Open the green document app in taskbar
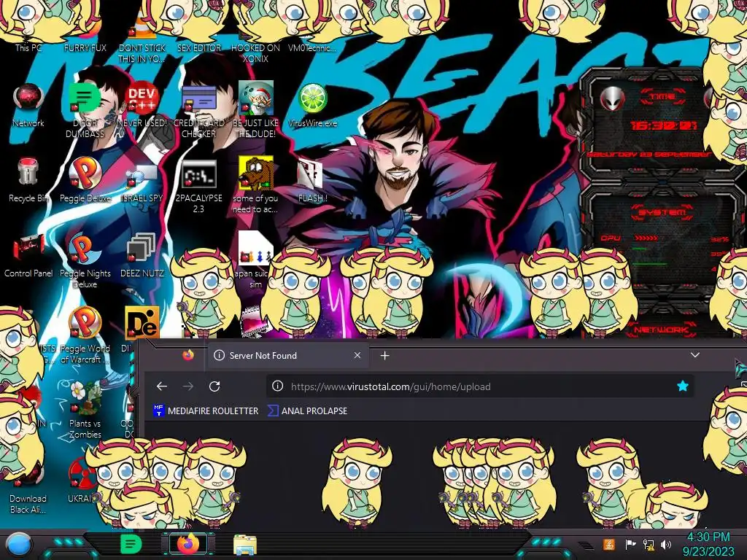 pos(131,544)
